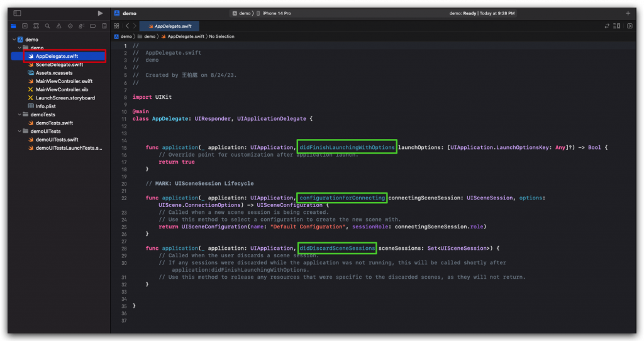Open the Debug navigator

pyautogui.click(x=81, y=26)
